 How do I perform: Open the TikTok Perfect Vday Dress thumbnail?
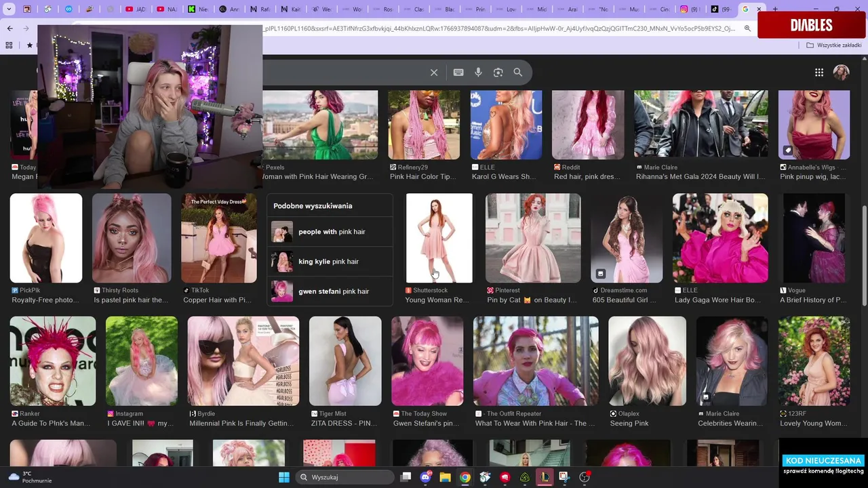tap(219, 238)
